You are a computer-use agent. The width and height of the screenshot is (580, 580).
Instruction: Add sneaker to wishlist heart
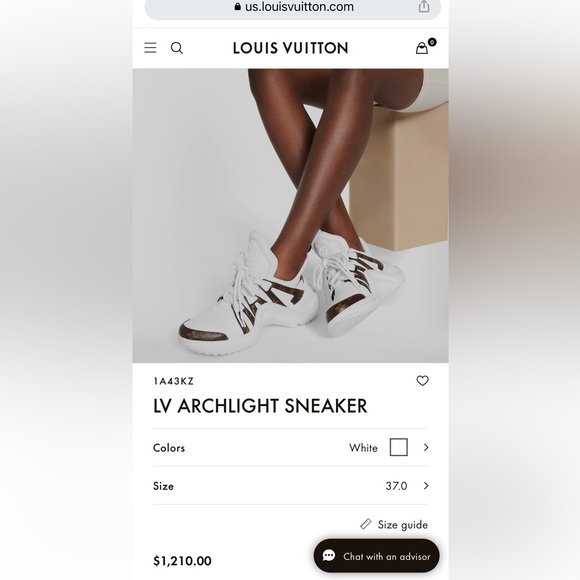pyautogui.click(x=422, y=381)
